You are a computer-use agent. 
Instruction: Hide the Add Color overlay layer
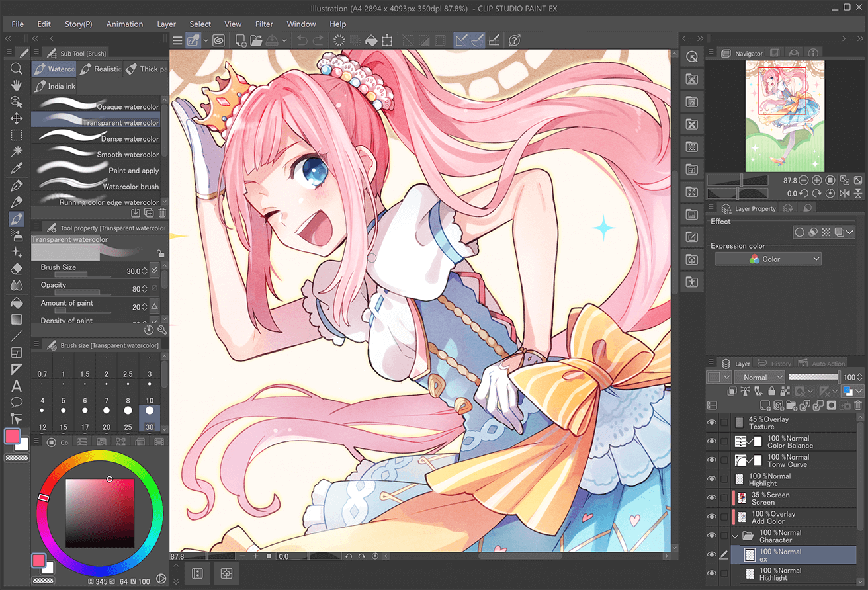click(713, 517)
